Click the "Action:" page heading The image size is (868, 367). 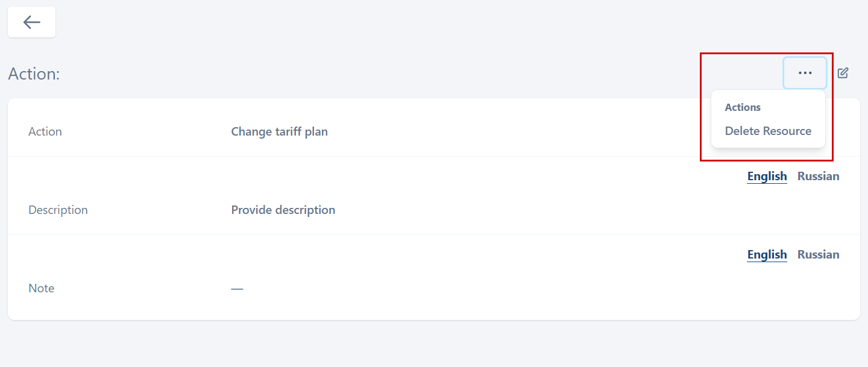[34, 74]
